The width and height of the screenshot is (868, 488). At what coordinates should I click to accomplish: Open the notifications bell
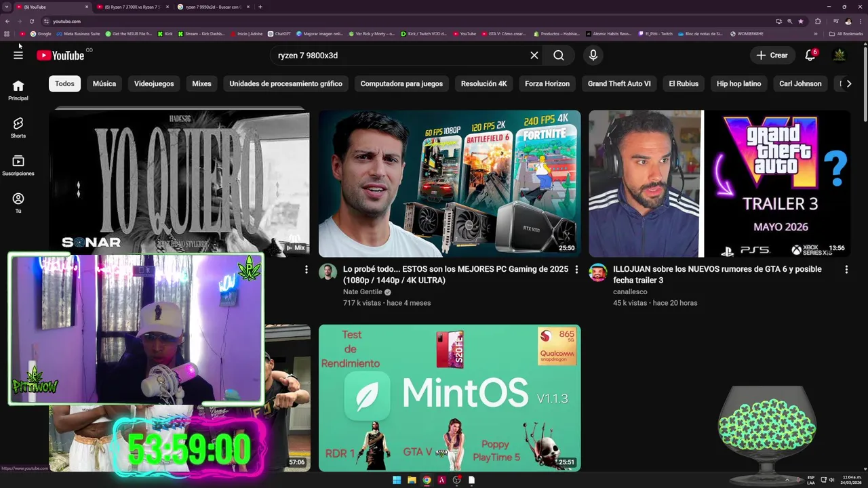(810, 56)
